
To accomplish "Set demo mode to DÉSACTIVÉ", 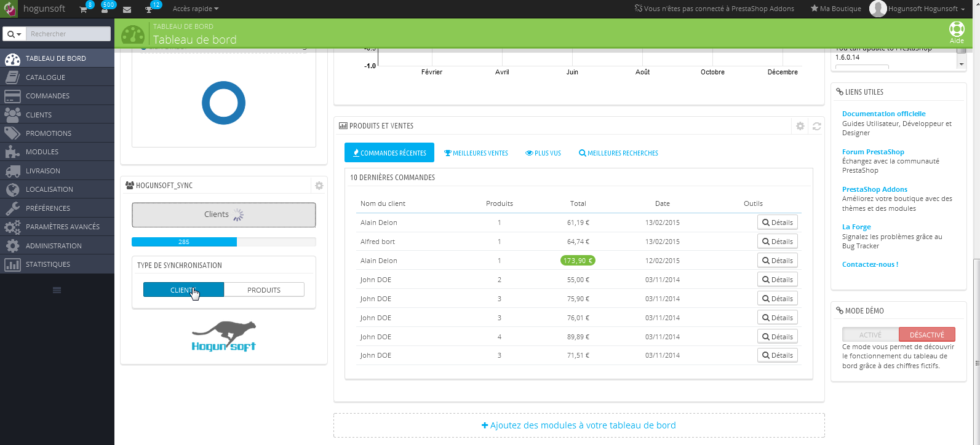I will click(x=926, y=335).
